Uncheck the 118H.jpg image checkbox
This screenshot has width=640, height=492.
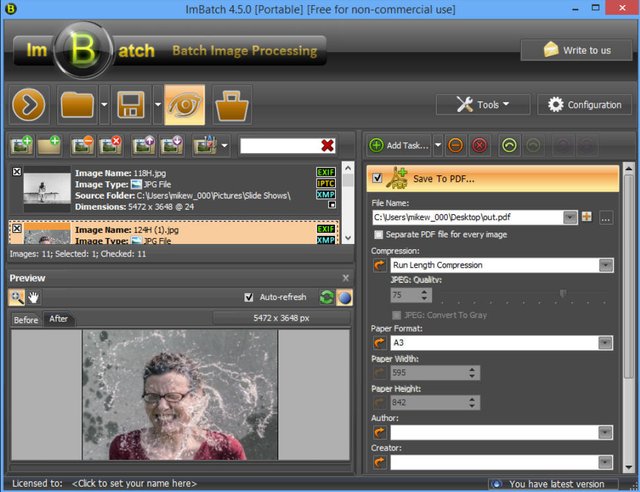coord(17,172)
